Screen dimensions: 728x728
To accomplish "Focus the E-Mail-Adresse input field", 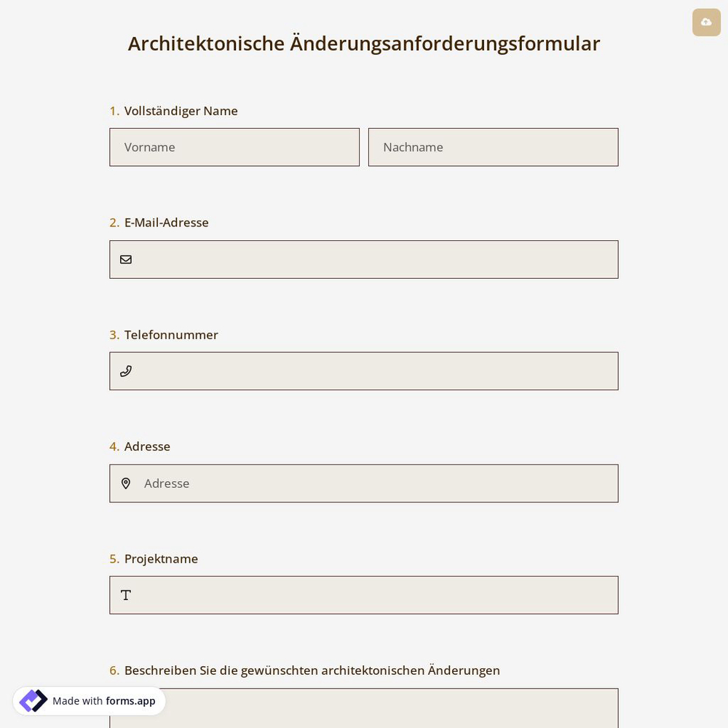I will 364,259.
